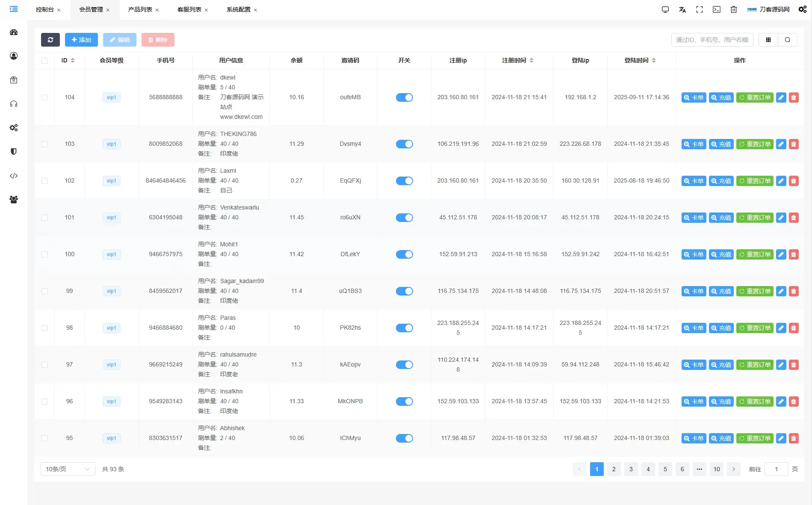Open the terminal console icon
This screenshot has width=812, height=505.
click(x=717, y=9)
